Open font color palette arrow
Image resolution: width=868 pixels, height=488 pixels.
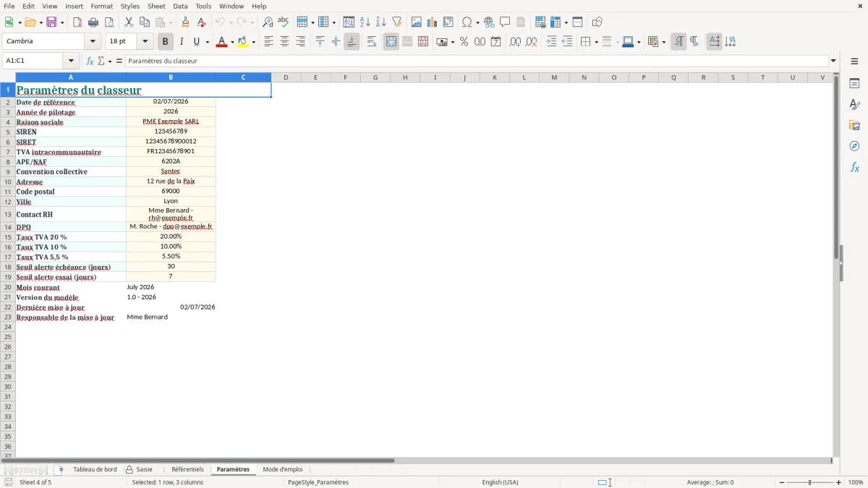(x=232, y=42)
